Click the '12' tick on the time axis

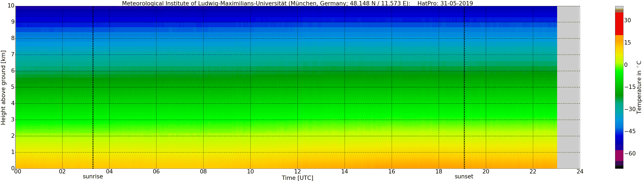click(297, 172)
